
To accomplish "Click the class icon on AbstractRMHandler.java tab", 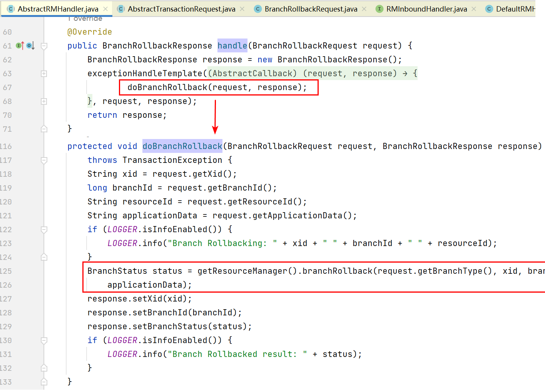I will coord(11,9).
